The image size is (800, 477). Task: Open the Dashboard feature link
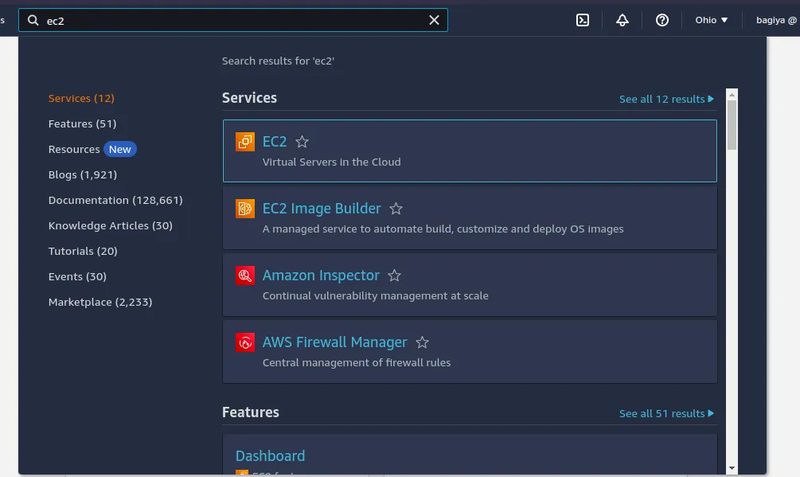(270, 456)
